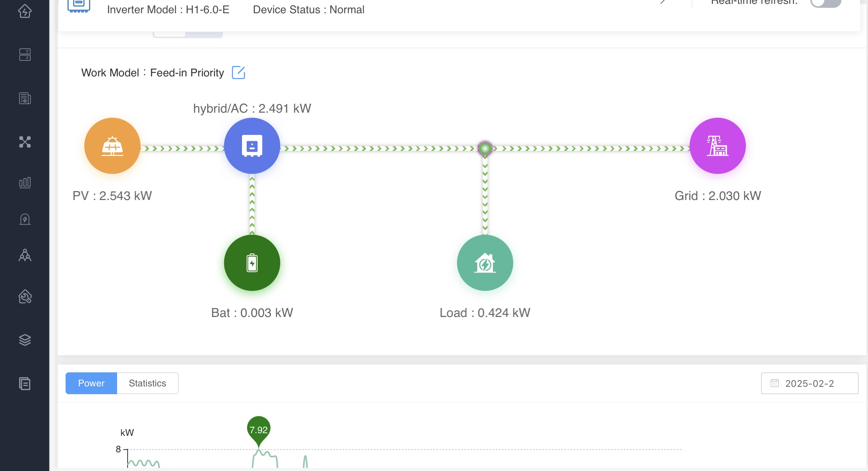868x471 pixels.
Task: Click the orange PV solar panel node
Action: click(x=112, y=146)
